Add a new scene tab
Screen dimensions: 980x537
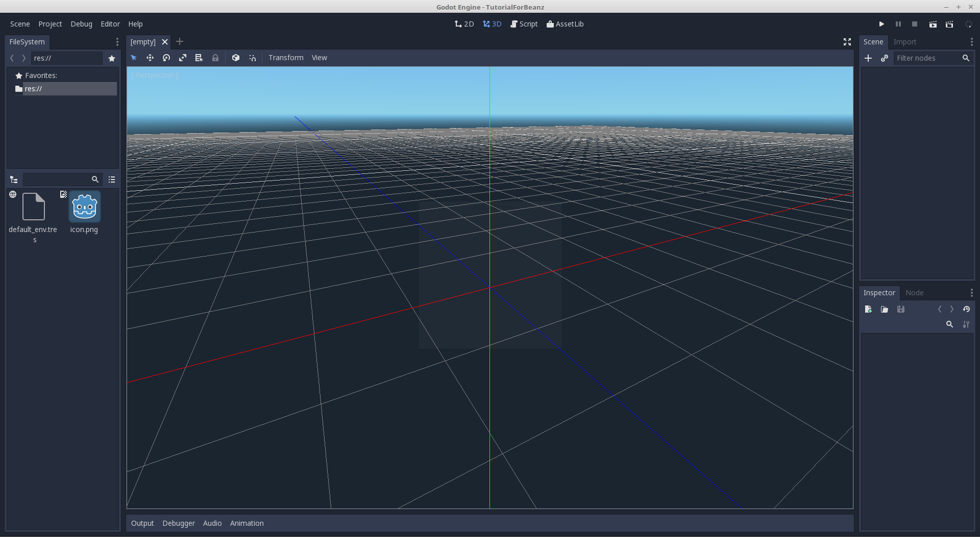pos(180,41)
